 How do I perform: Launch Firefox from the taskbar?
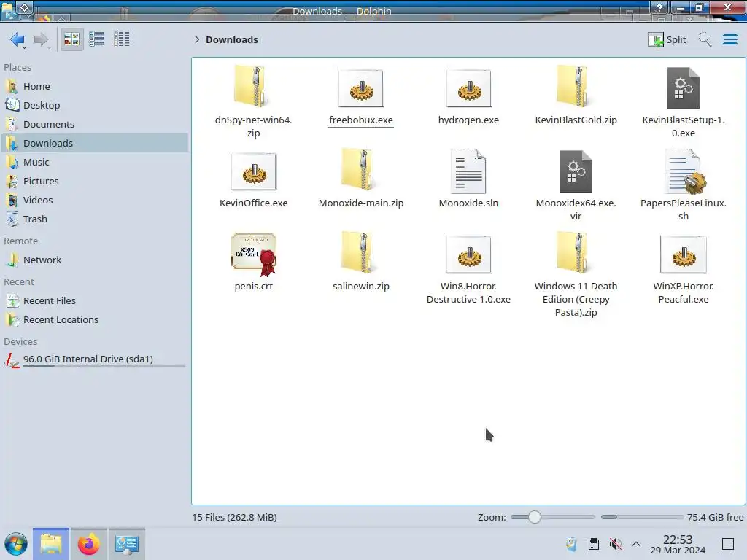tap(88, 544)
